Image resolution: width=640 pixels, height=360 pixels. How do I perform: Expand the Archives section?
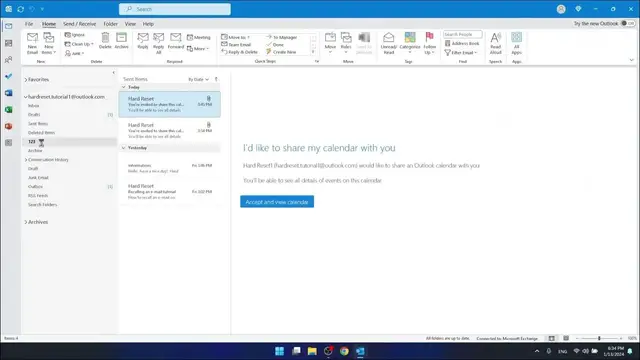[x=26, y=222]
